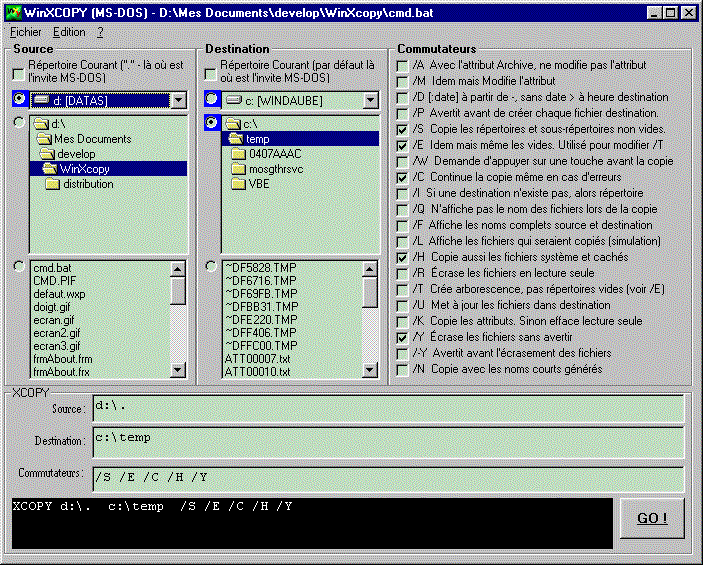Click the scroll down arrow of Source file list
Screen dimensions: 703x565
[178, 370]
